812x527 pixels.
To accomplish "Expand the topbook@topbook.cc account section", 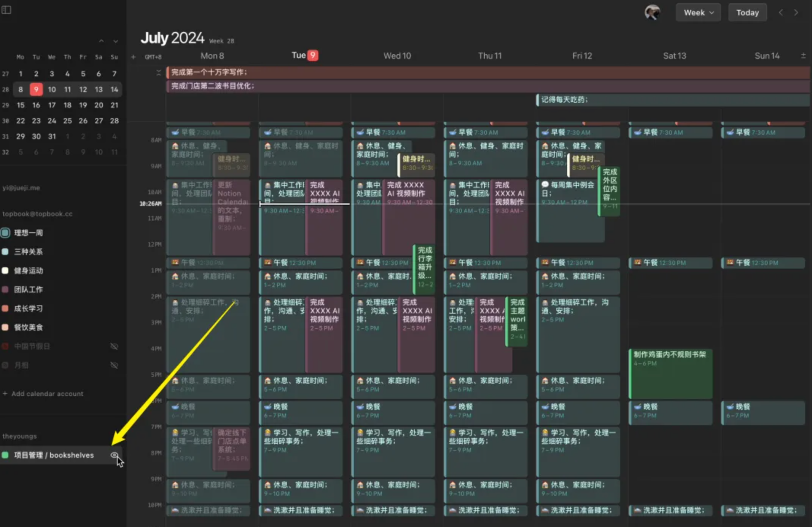I will (37, 214).
